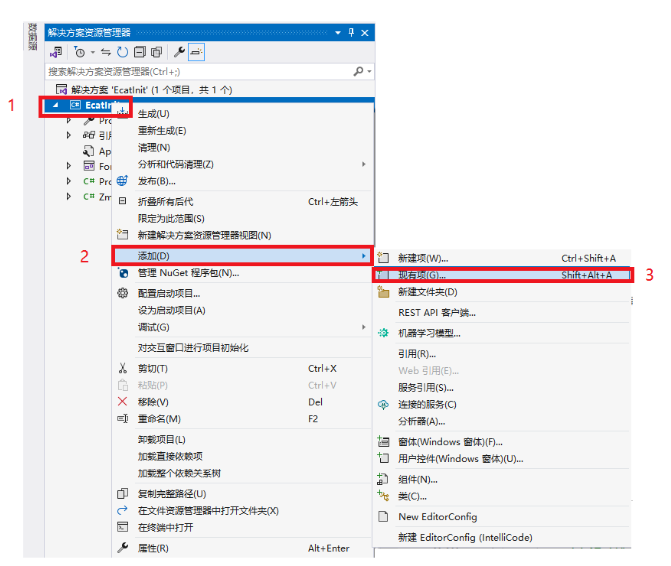
Task: Click 在文件资源管理器中打开文件夹(X) arrow icon
Action: click(122, 510)
